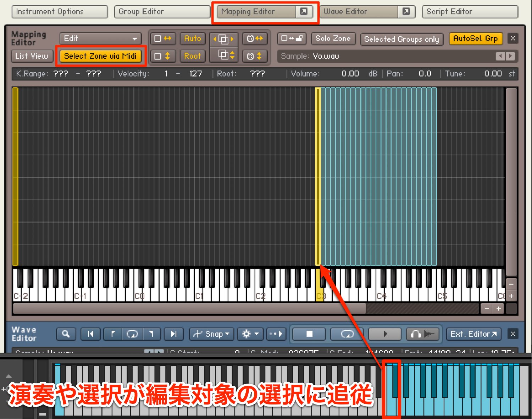
Task: Select the yellow highlighted zone at C3
Action: pos(318,177)
